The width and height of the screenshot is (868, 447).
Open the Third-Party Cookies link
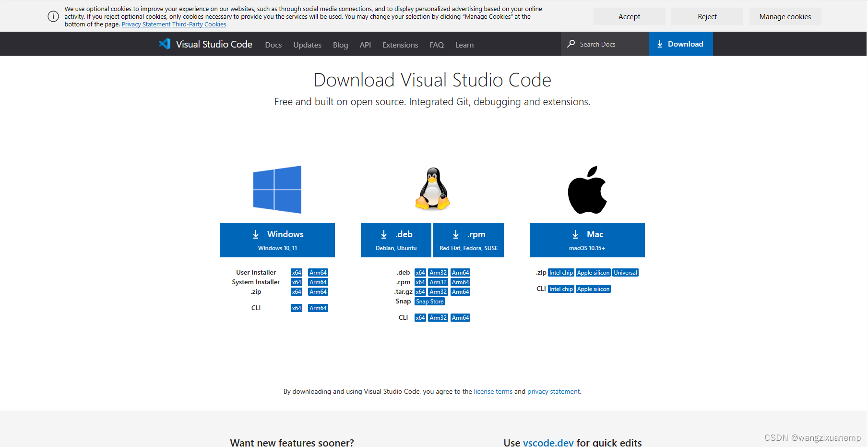coord(199,24)
